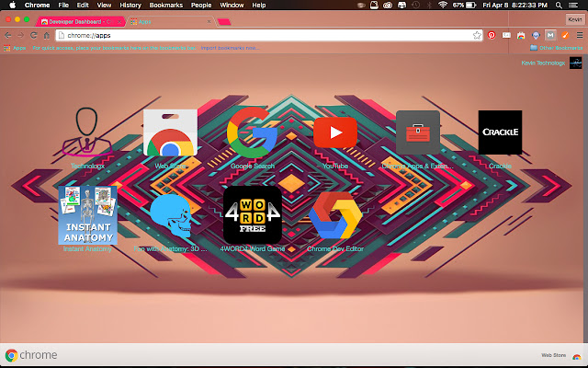This screenshot has height=368, width=588.
Task: Open the Instant Anatomy app
Action: [88, 215]
